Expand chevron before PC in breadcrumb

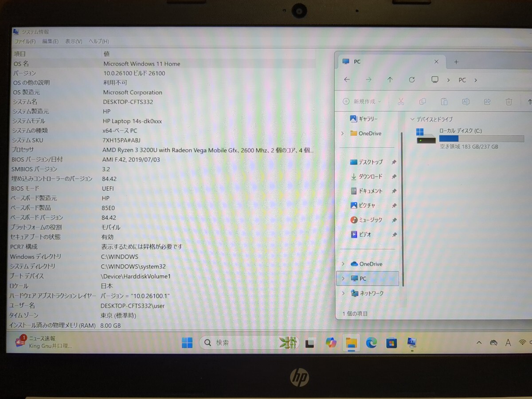point(449,80)
